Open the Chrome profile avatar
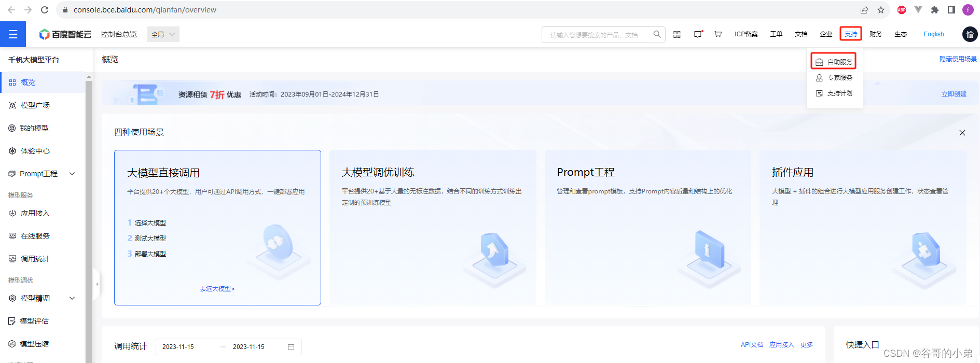Viewport: 980px width, 363px height. click(968, 10)
